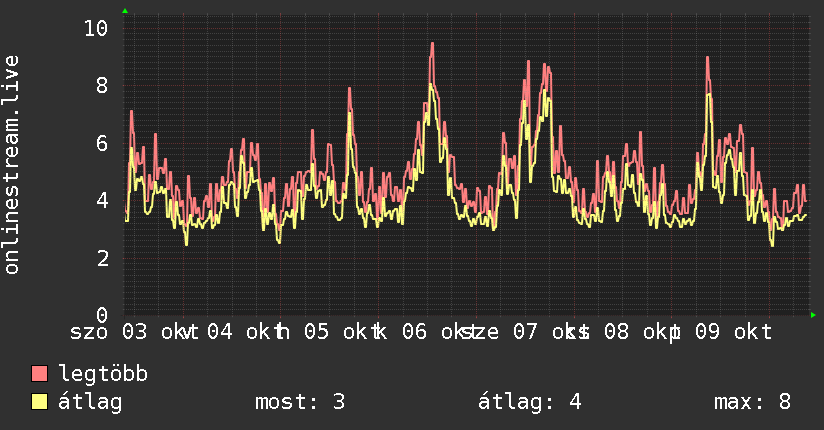
Task: Click the y-axis label 6
Action: pos(102,143)
